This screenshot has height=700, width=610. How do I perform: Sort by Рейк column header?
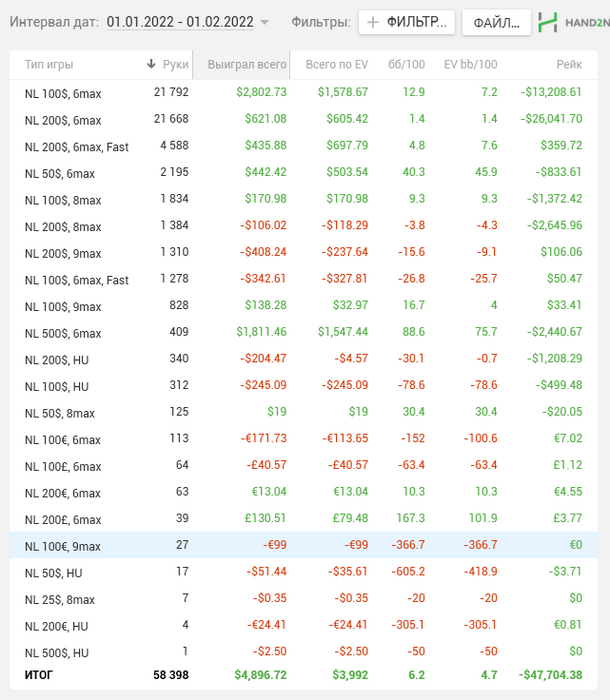click(569, 65)
